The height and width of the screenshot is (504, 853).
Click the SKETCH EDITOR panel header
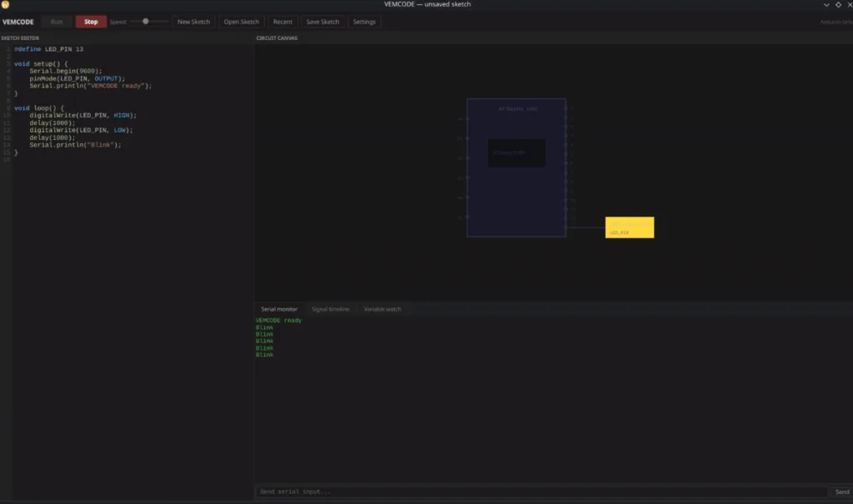(x=20, y=38)
